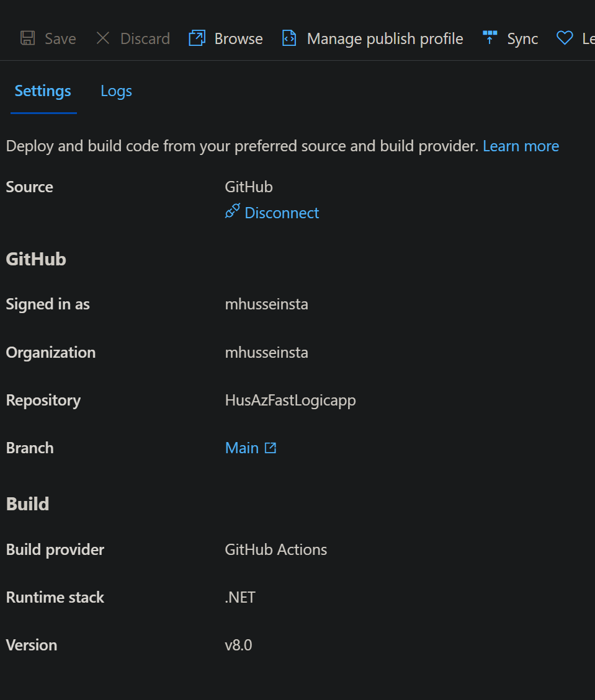Viewport: 595px width, 700px height.
Task: Click Browse to open the app
Action: point(238,38)
